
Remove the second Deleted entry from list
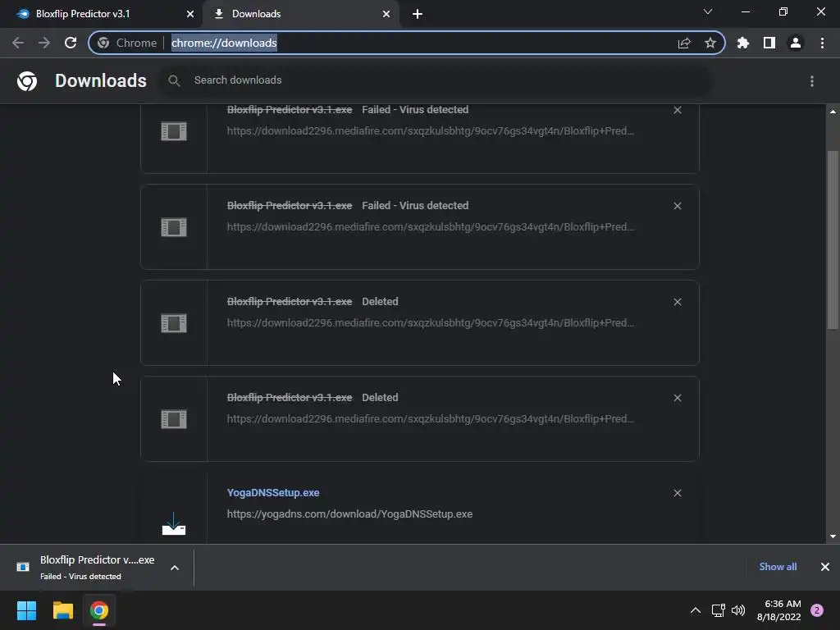pyautogui.click(x=677, y=398)
